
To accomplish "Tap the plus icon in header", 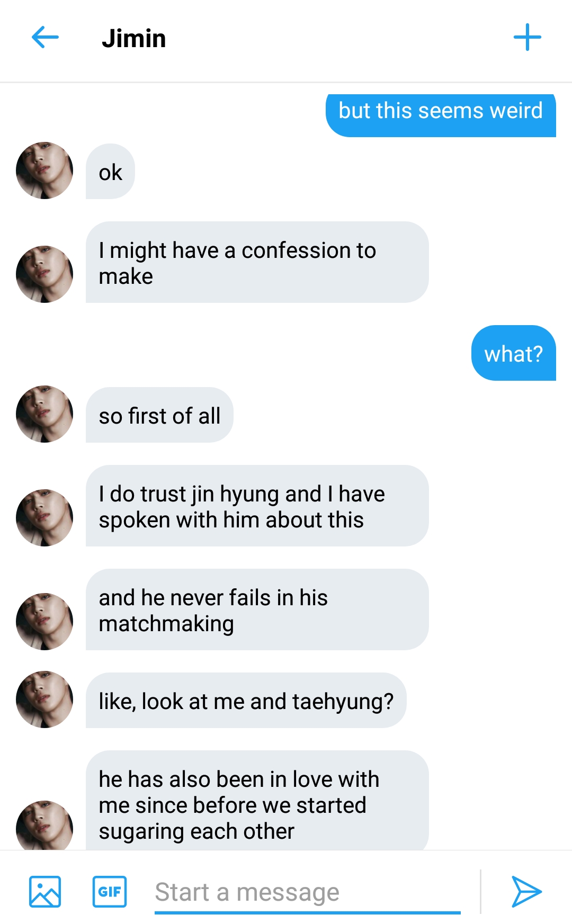I will (x=528, y=38).
